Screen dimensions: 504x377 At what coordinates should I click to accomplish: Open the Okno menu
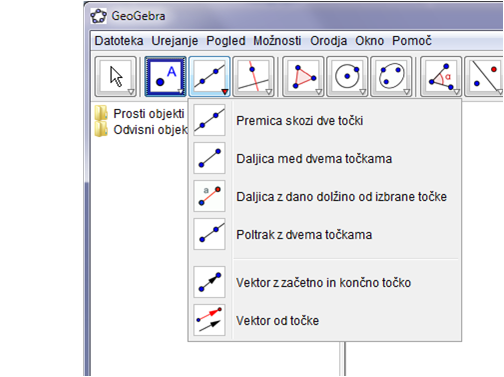click(x=369, y=41)
